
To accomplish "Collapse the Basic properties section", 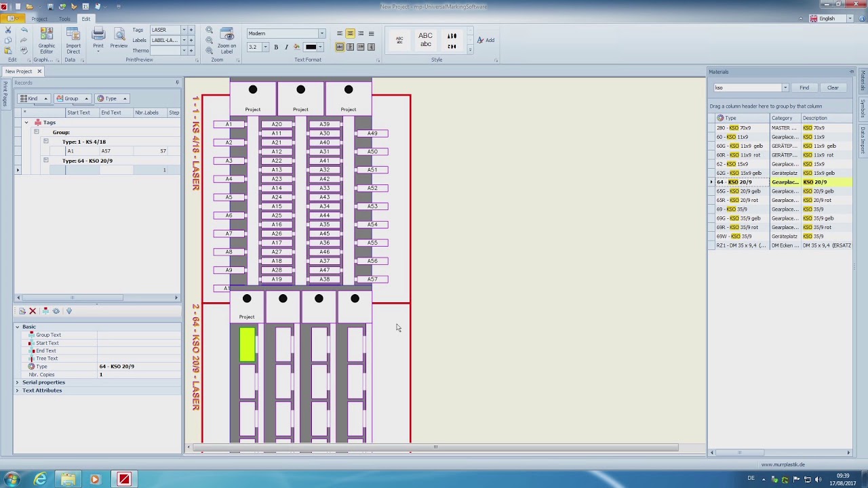I will pos(18,327).
